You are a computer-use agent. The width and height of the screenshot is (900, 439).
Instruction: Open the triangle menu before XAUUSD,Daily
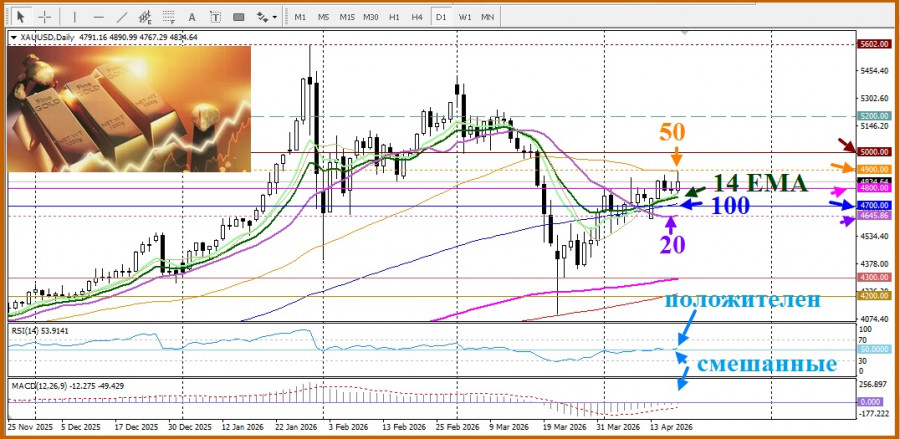(x=13, y=37)
